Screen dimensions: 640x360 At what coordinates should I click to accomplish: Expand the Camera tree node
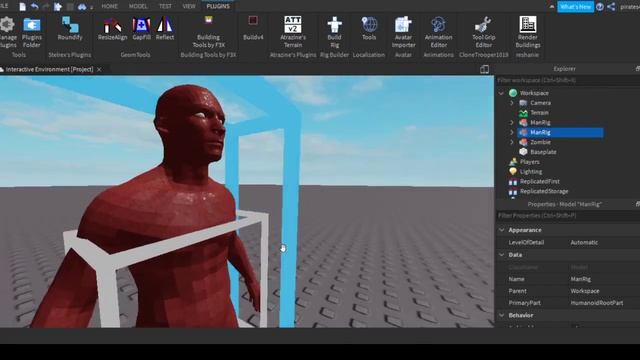tap(512, 103)
